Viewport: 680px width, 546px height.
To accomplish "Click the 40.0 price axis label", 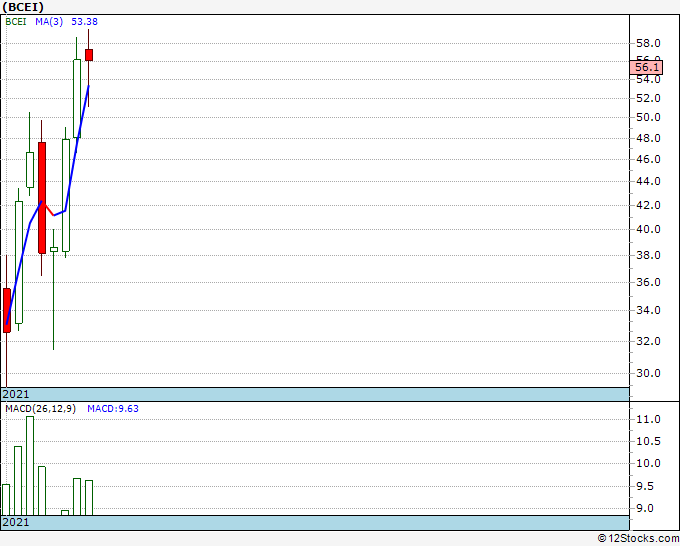I will tap(648, 229).
